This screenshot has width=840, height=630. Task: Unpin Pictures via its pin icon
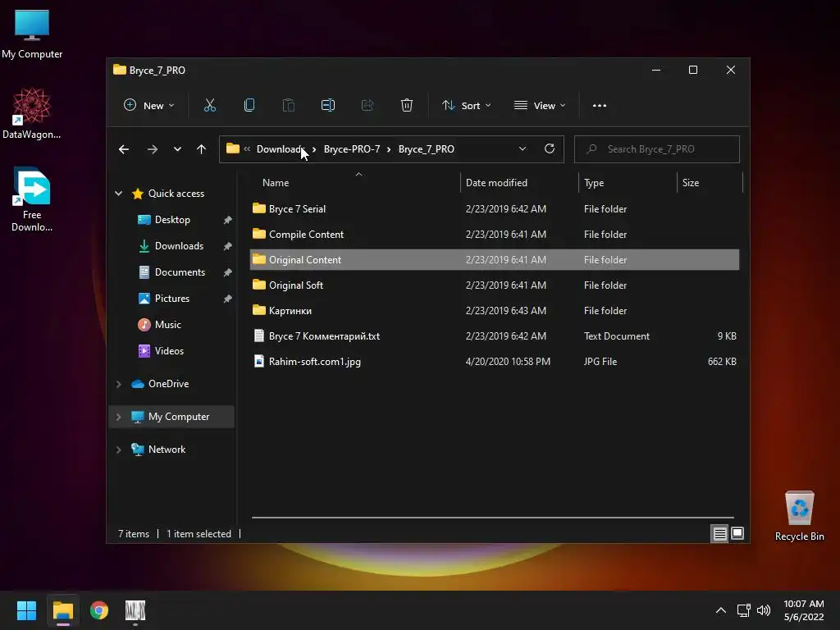click(228, 299)
